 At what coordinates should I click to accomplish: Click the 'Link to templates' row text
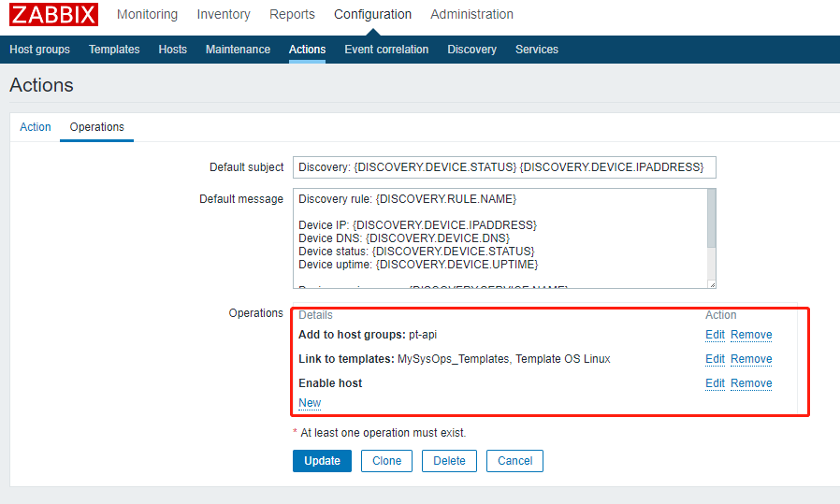pos(455,359)
